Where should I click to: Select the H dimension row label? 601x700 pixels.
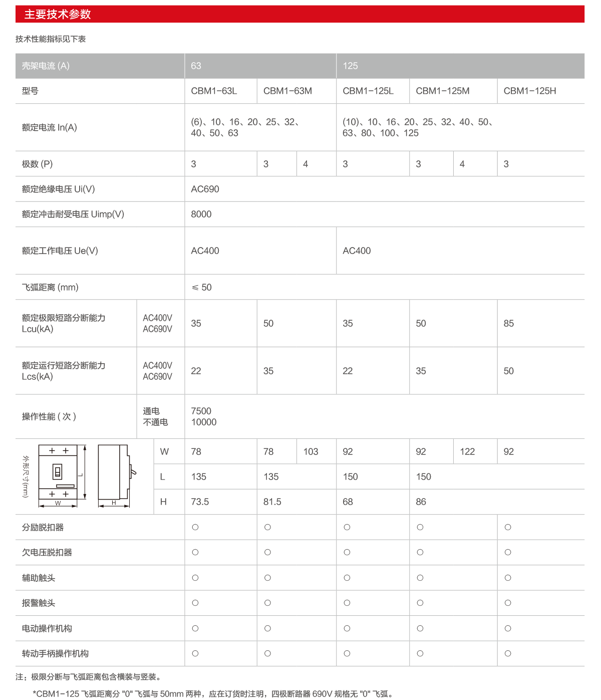click(x=163, y=502)
